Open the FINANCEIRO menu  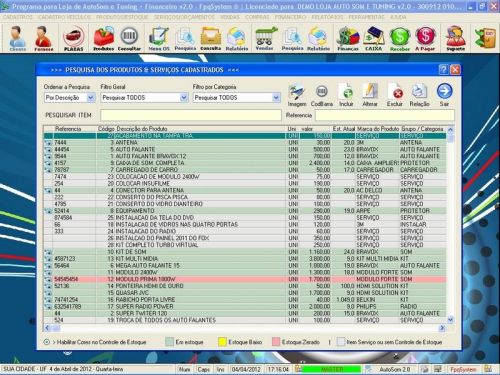[x=290, y=17]
